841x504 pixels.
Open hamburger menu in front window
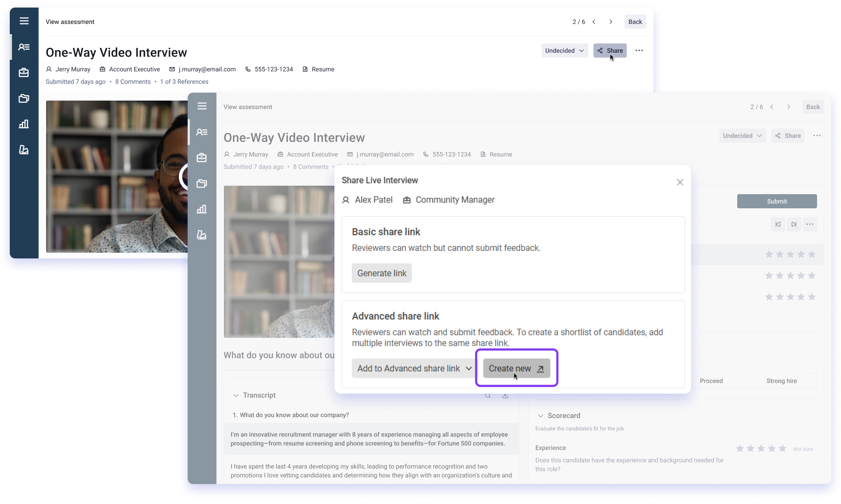(x=202, y=106)
